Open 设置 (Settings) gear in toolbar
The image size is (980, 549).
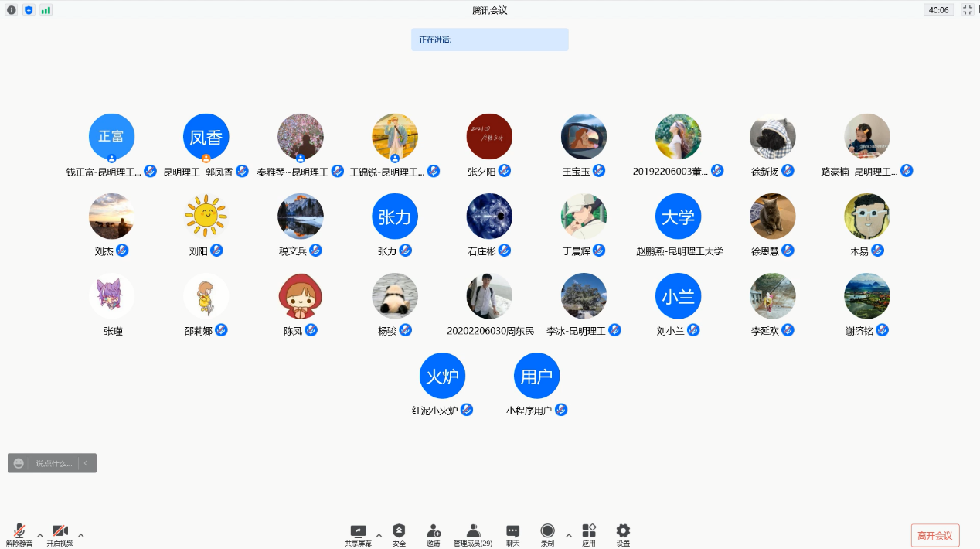point(623,532)
